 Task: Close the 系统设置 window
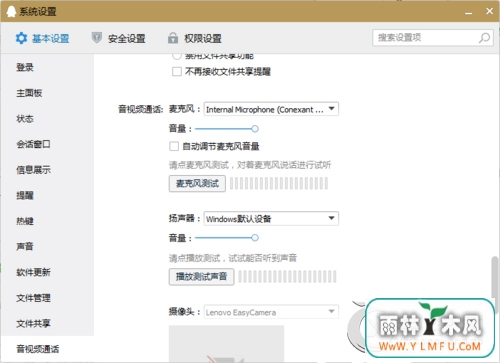click(x=489, y=11)
